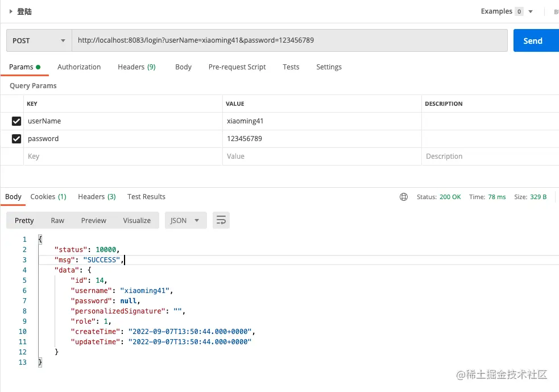Open the Pre-request Script tab
This screenshot has height=392, width=559.
tap(237, 67)
